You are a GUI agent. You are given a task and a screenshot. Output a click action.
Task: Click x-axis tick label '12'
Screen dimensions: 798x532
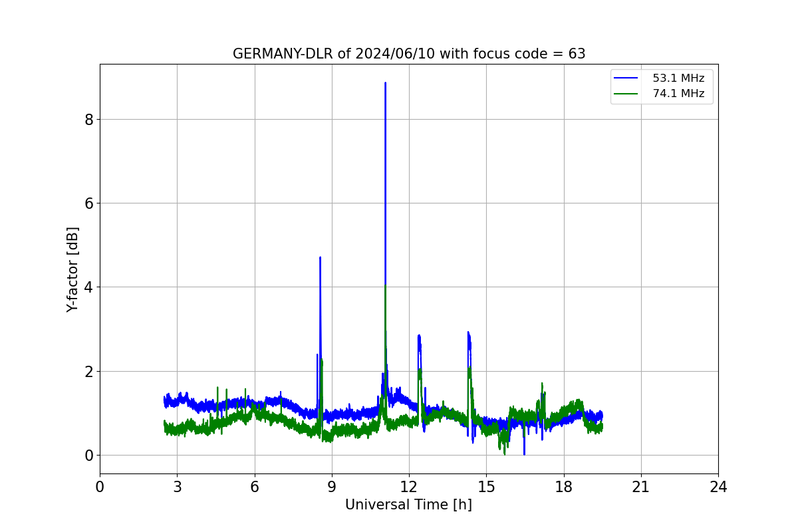[409, 487]
